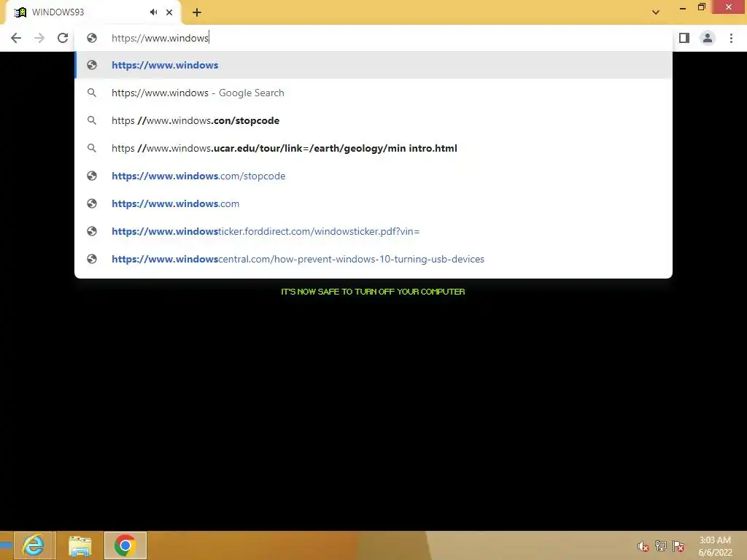Open the Action Center flag icon
This screenshot has width=747, height=560.
pyautogui.click(x=678, y=546)
